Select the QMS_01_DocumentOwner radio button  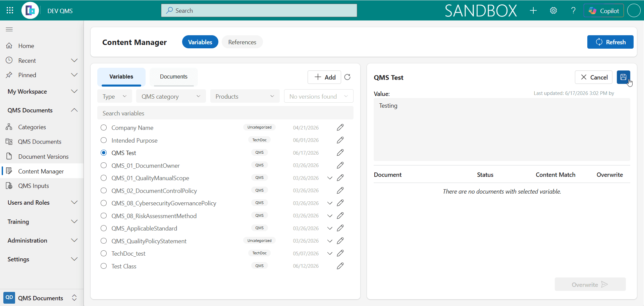click(x=104, y=165)
